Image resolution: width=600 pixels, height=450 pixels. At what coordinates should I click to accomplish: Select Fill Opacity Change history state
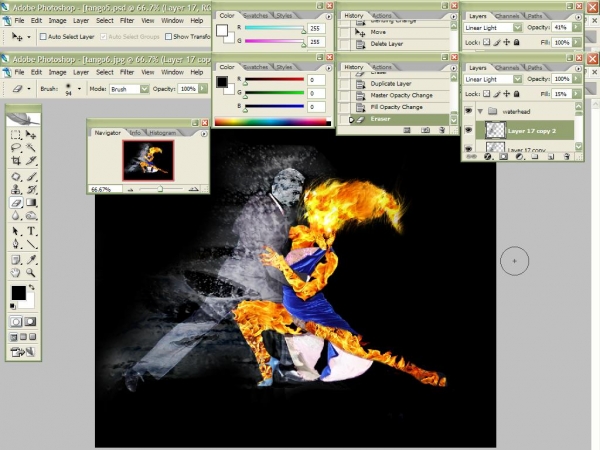tap(396, 107)
